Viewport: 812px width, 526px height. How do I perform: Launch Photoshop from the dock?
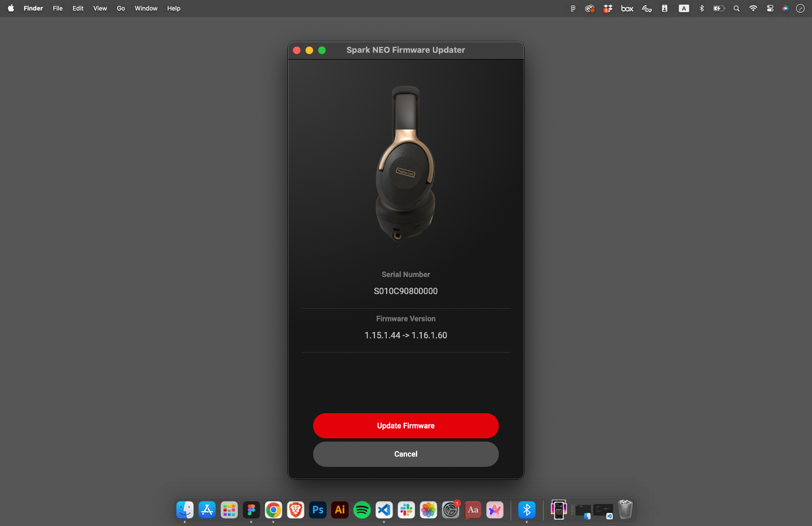[x=318, y=510]
